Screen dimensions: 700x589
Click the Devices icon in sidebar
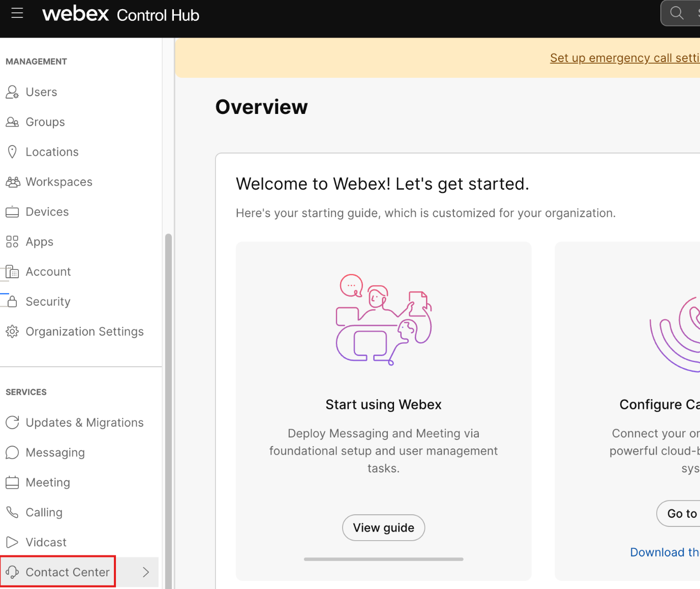(12, 212)
